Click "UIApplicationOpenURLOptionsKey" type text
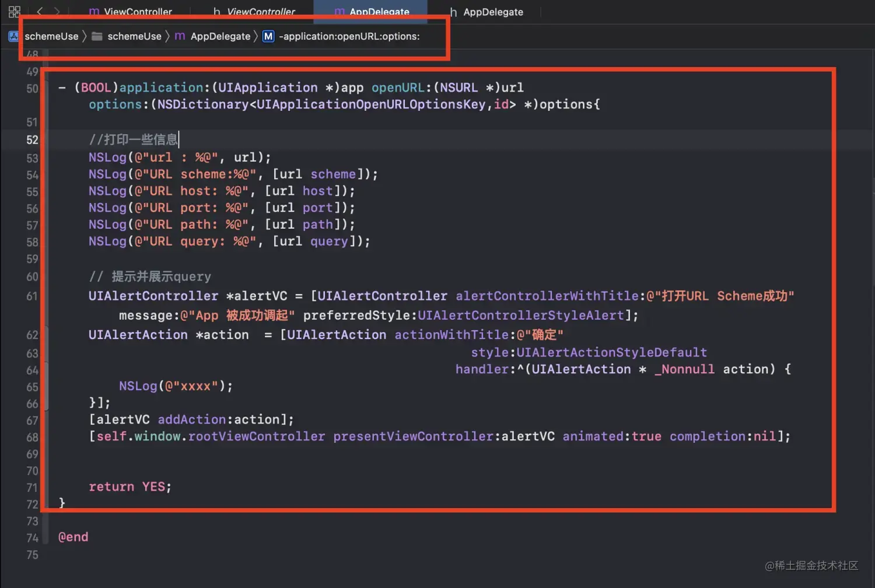 tap(371, 104)
